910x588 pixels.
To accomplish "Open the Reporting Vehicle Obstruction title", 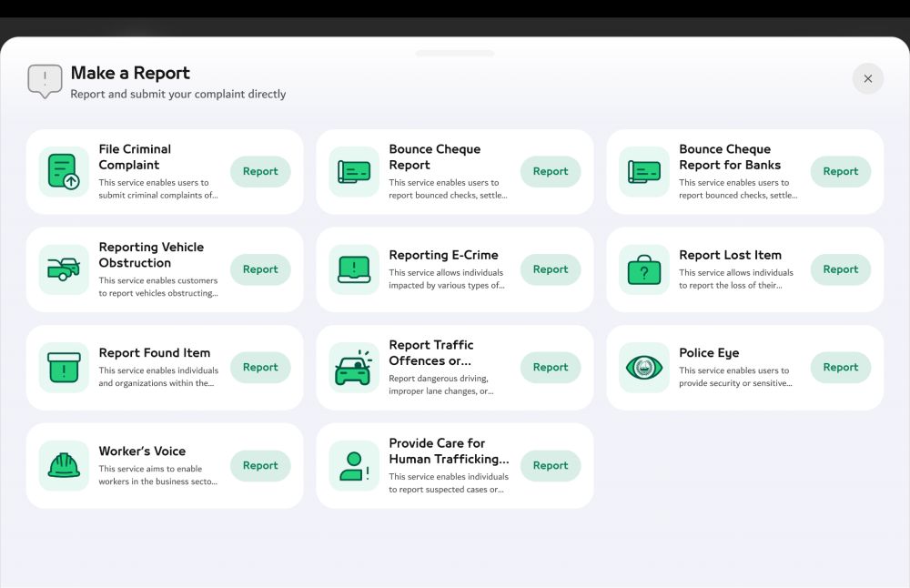I will tap(151, 255).
